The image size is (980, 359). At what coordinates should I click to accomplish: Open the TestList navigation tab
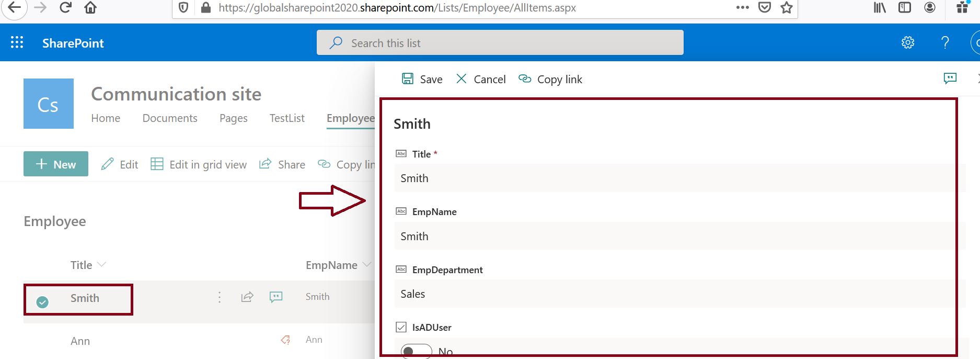tap(287, 118)
